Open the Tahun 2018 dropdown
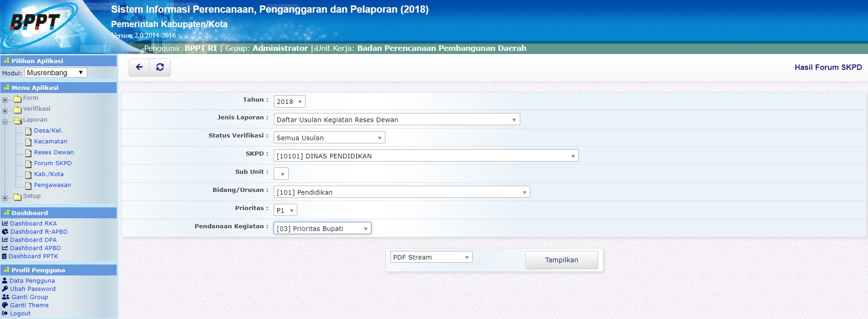The image size is (868, 319). (x=289, y=102)
